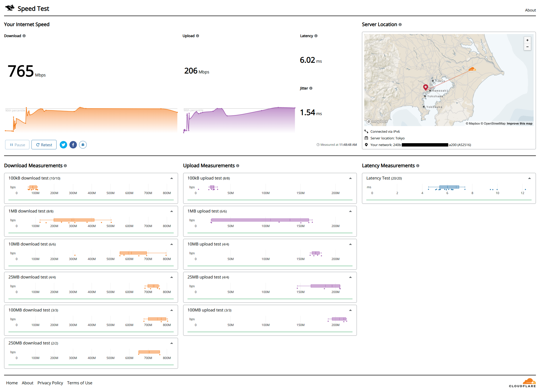Open the About footer link
The image size is (540, 392).
tap(28, 383)
